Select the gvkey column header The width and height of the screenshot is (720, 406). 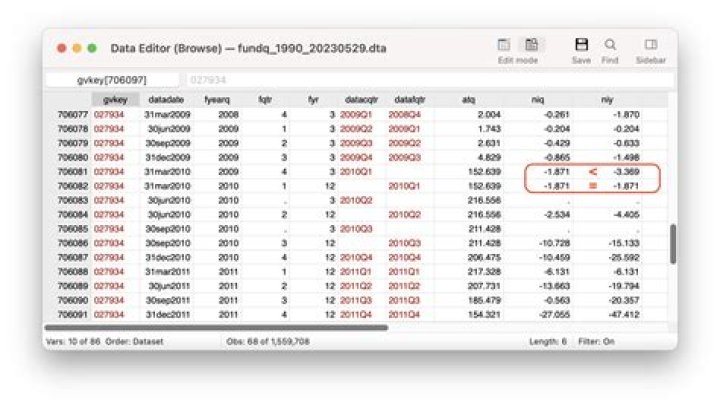(x=110, y=100)
